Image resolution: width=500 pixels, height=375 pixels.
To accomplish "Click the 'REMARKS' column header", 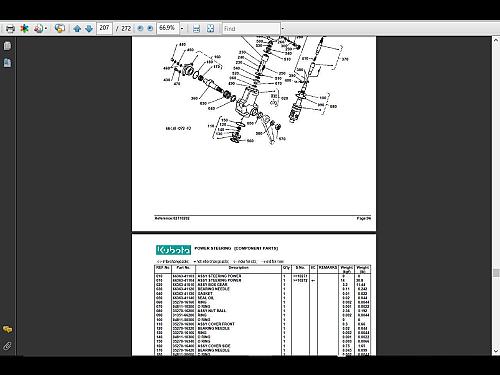I will [328, 268].
